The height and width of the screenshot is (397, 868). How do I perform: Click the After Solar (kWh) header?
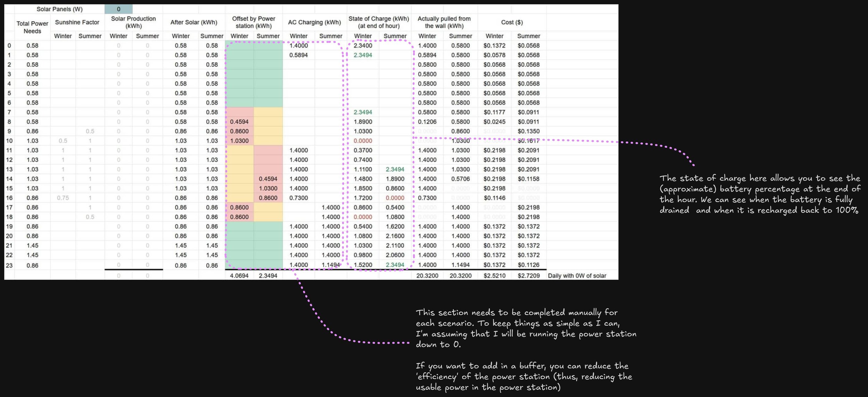point(194,22)
